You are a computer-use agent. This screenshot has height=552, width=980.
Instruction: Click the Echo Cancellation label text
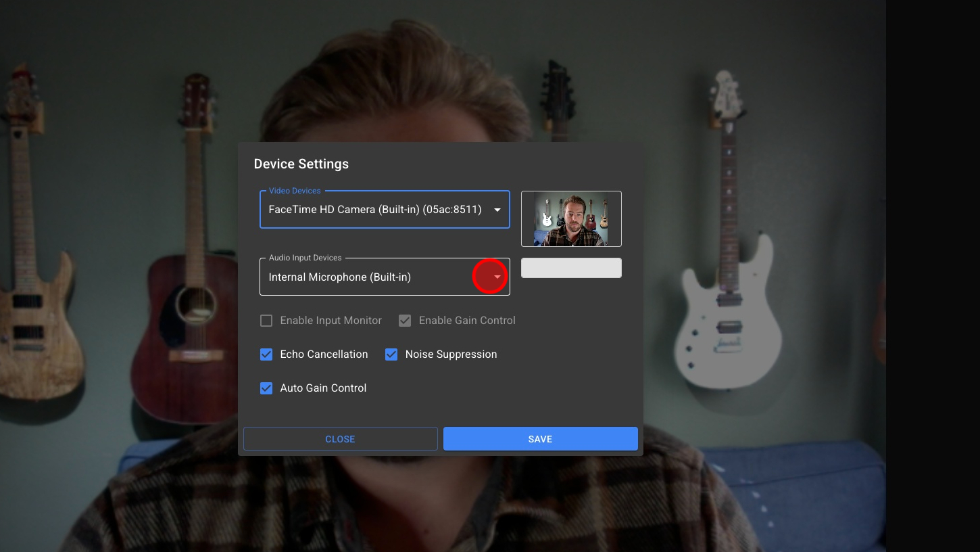pos(324,354)
